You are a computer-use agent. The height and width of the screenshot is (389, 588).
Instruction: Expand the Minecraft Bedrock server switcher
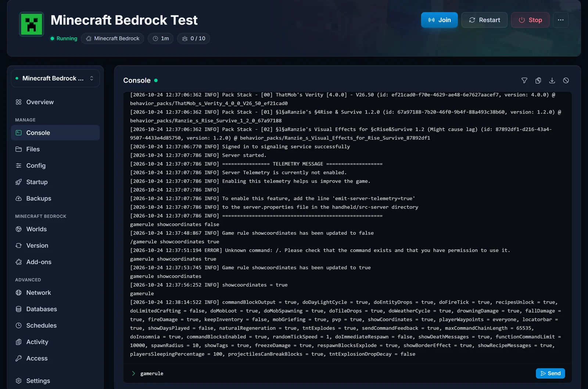point(55,78)
